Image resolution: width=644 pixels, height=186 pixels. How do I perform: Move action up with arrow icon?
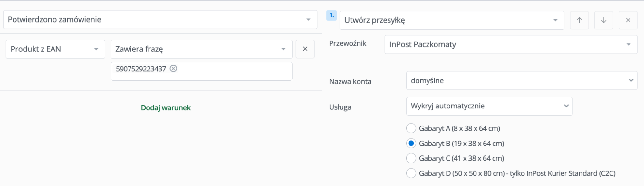tap(579, 20)
